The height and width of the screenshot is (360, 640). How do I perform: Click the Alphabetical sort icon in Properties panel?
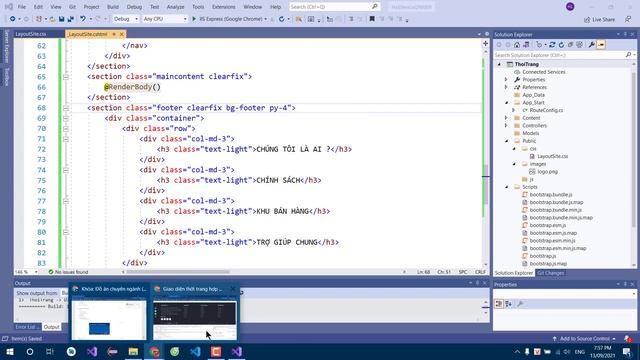coord(509,304)
